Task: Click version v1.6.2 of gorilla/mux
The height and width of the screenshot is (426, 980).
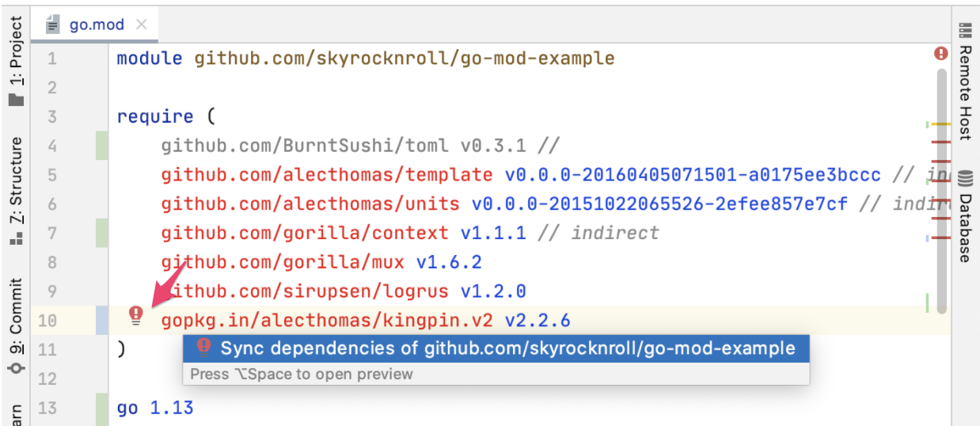Action: (x=449, y=262)
